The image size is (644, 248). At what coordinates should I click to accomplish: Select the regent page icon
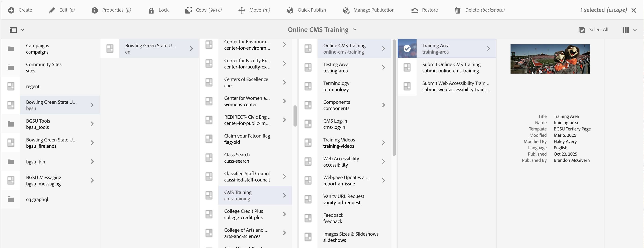click(x=11, y=86)
